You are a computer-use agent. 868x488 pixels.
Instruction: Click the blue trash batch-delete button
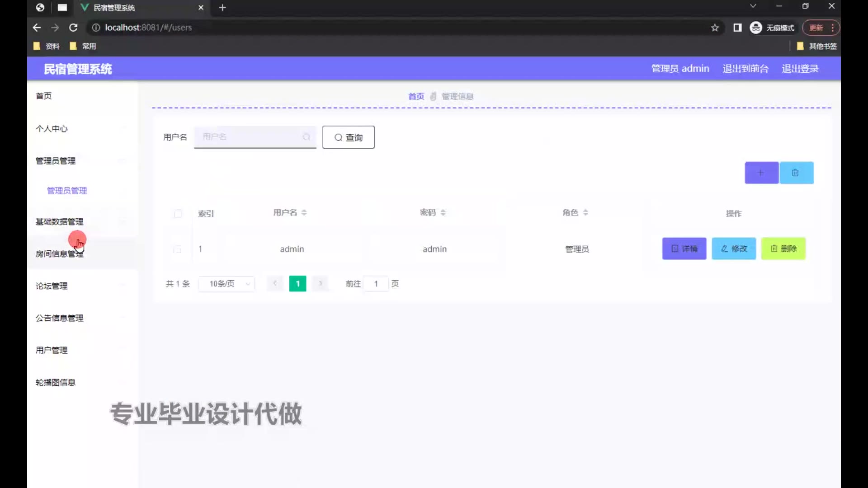coord(796,173)
